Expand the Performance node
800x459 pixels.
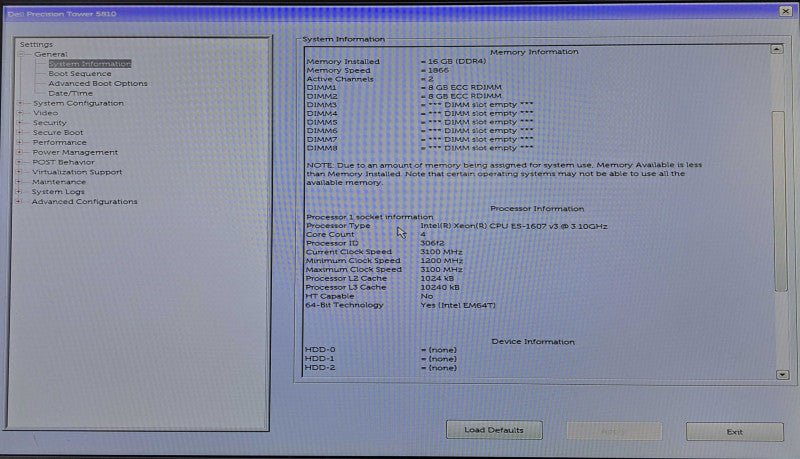[x=20, y=142]
